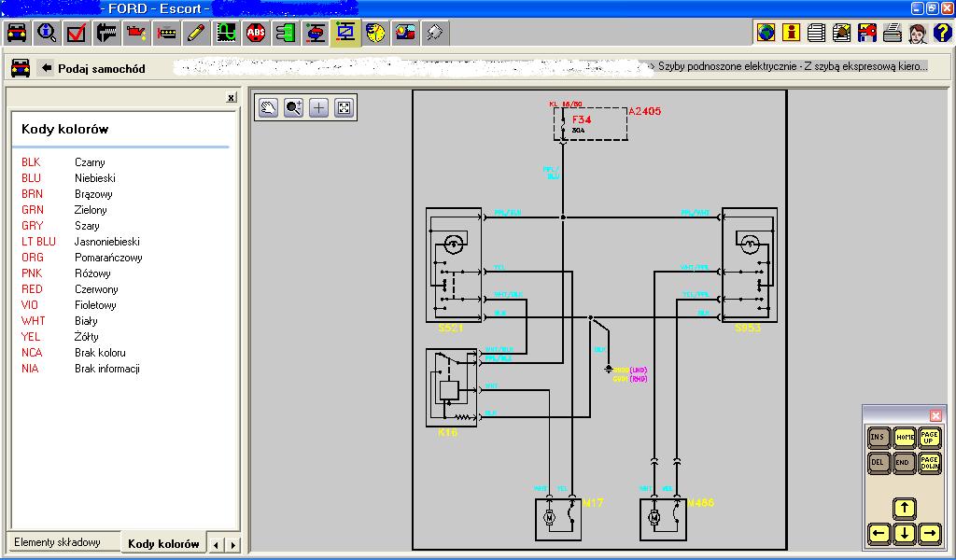Open the airbag section icon
The height and width of the screenshot is (560, 956).
[x=405, y=33]
